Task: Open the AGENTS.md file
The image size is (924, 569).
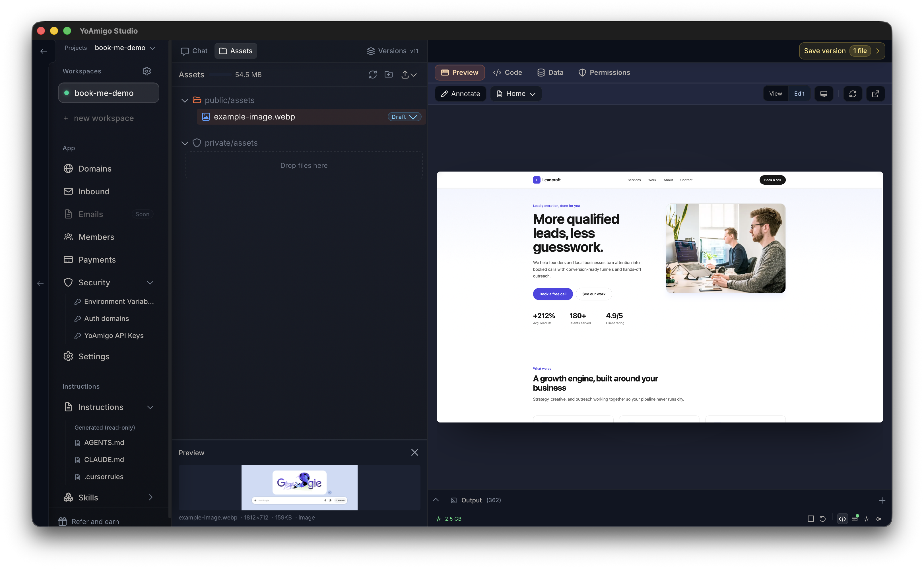Action: point(100,443)
